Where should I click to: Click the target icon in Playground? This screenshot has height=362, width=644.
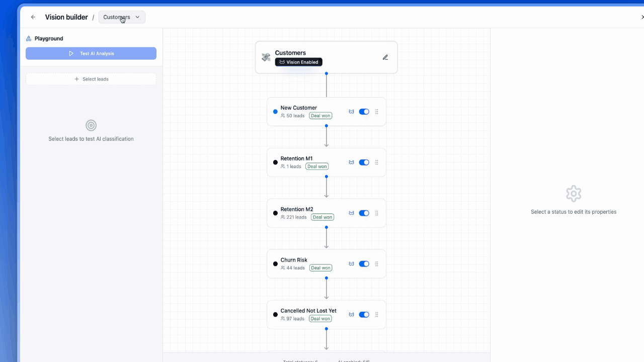[x=91, y=125]
